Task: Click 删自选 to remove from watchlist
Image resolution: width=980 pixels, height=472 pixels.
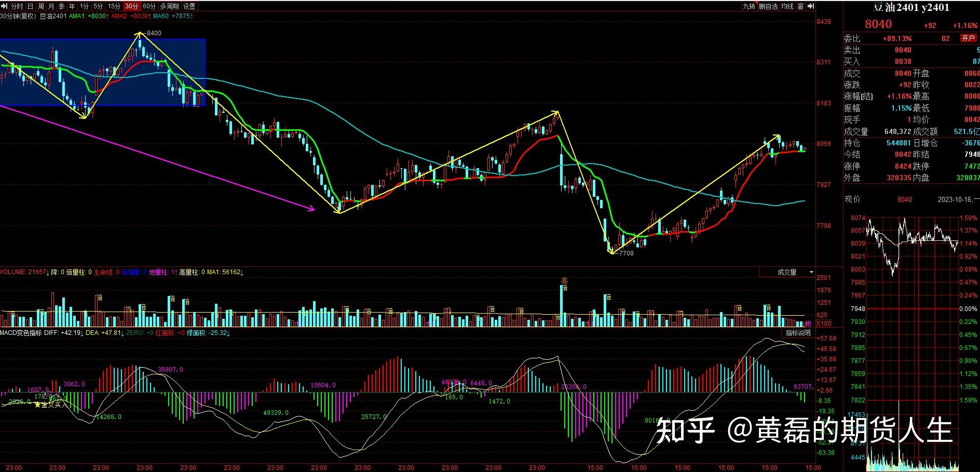Action: [768, 6]
